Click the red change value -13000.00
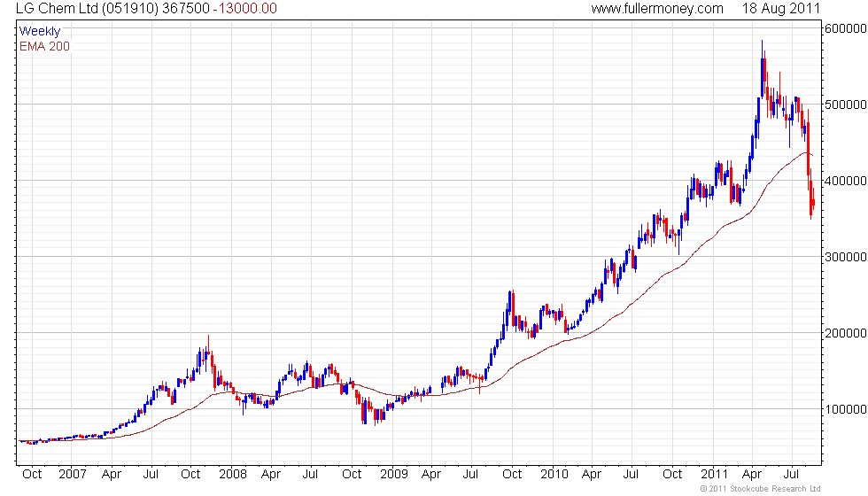Viewport: 868px width, 496px height. coord(244,8)
